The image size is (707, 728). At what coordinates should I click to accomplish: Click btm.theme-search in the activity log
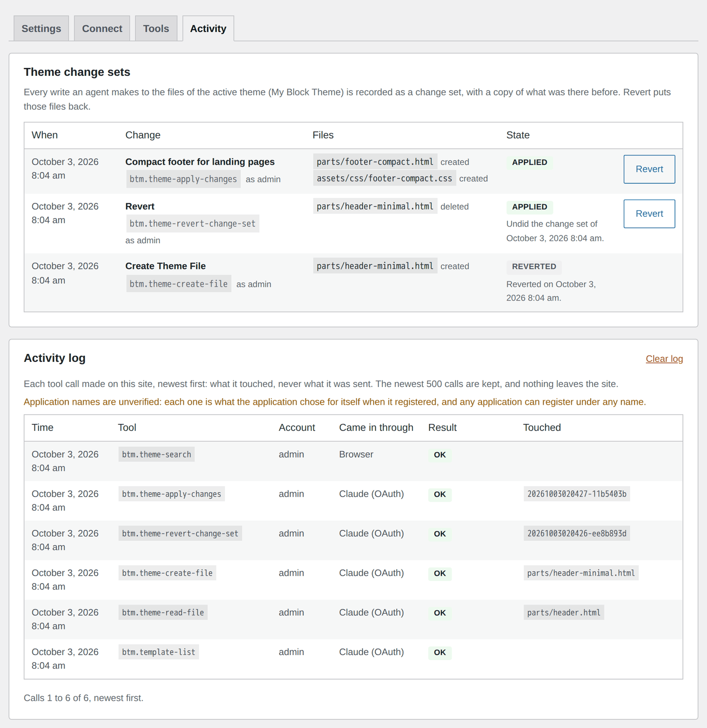[x=156, y=454]
